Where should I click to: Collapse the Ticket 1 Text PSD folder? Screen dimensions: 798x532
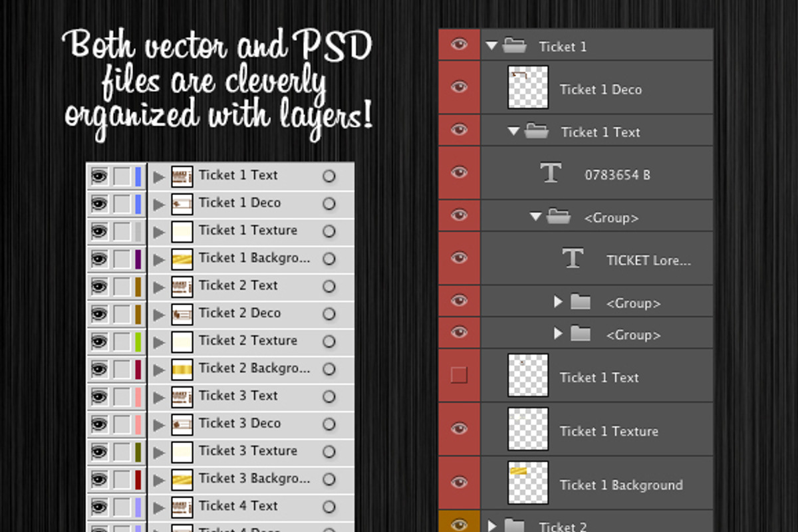[x=513, y=132]
